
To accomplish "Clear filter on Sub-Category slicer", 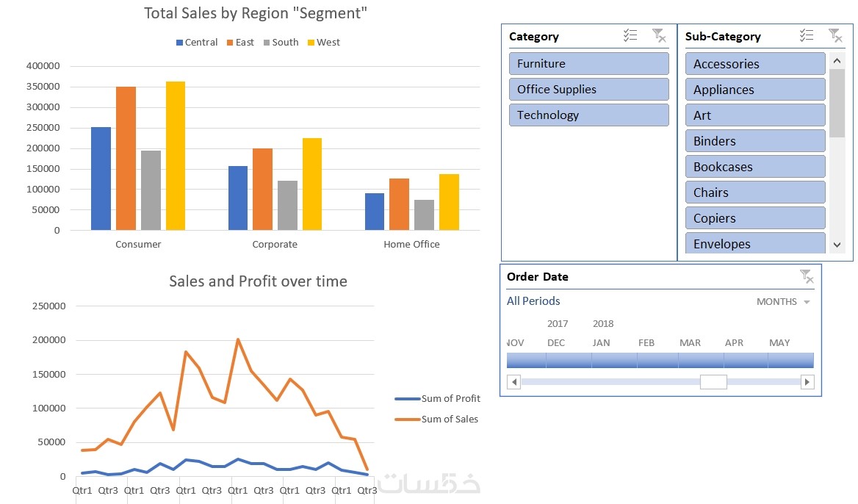I will (x=834, y=35).
